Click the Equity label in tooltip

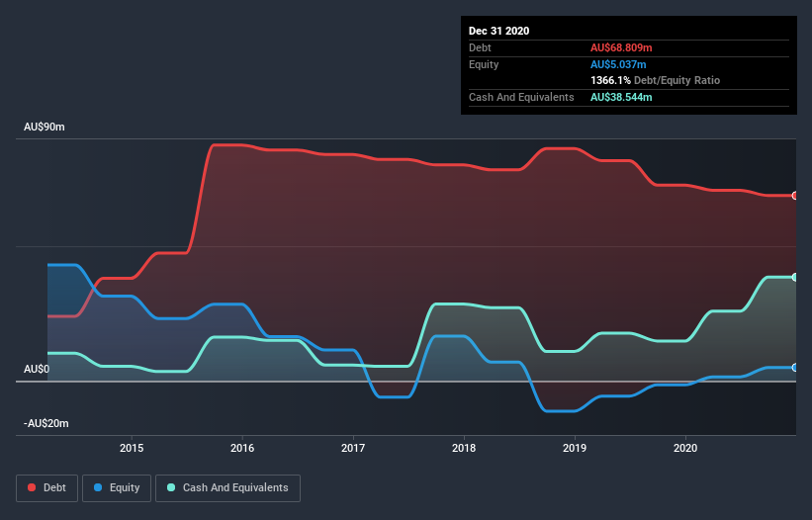coord(484,64)
